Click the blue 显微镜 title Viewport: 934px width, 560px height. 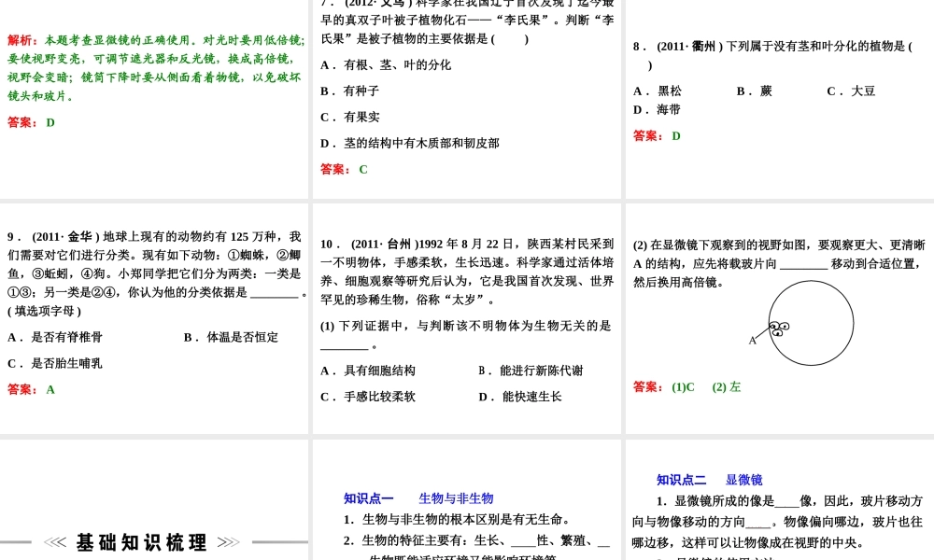click(744, 480)
